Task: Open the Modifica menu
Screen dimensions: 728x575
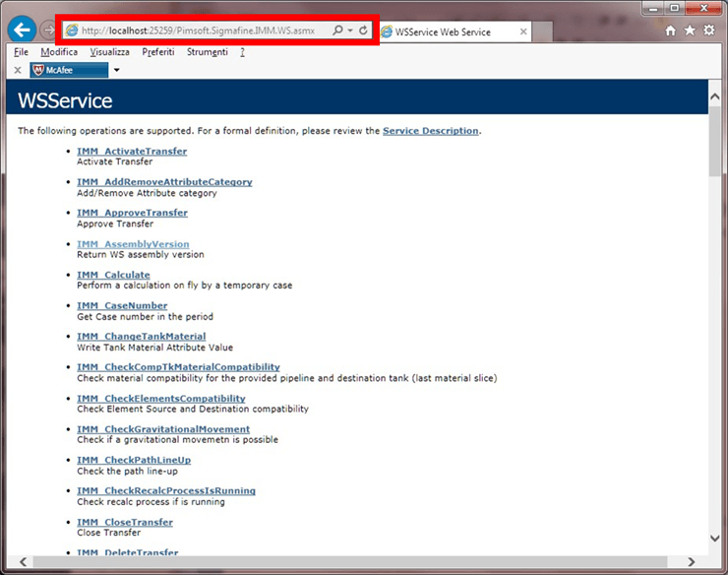Action: (59, 52)
